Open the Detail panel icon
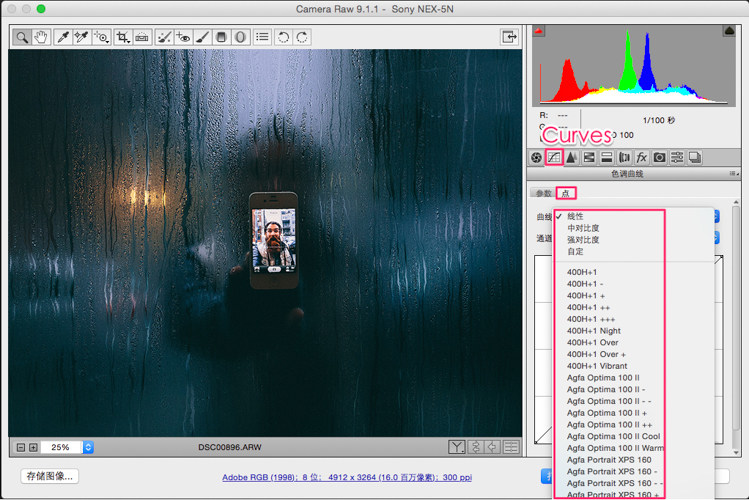This screenshot has width=749, height=500. pyautogui.click(x=571, y=158)
